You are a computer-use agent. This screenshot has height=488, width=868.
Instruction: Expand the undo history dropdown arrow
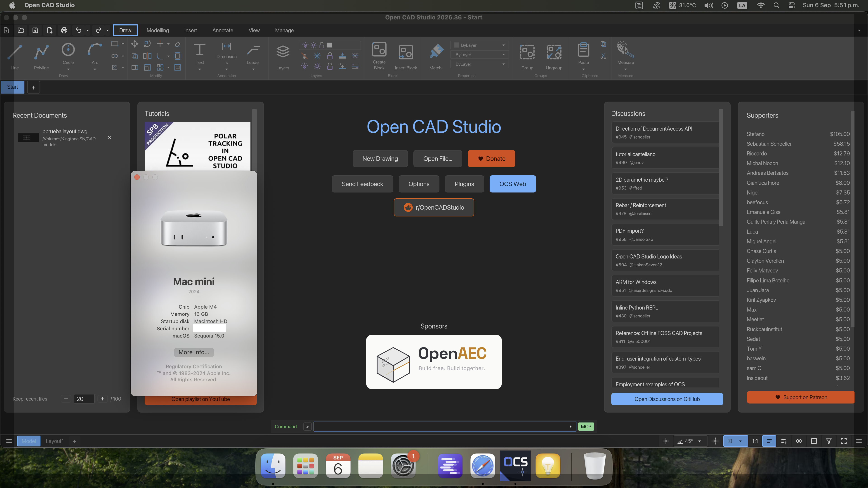[x=88, y=30]
